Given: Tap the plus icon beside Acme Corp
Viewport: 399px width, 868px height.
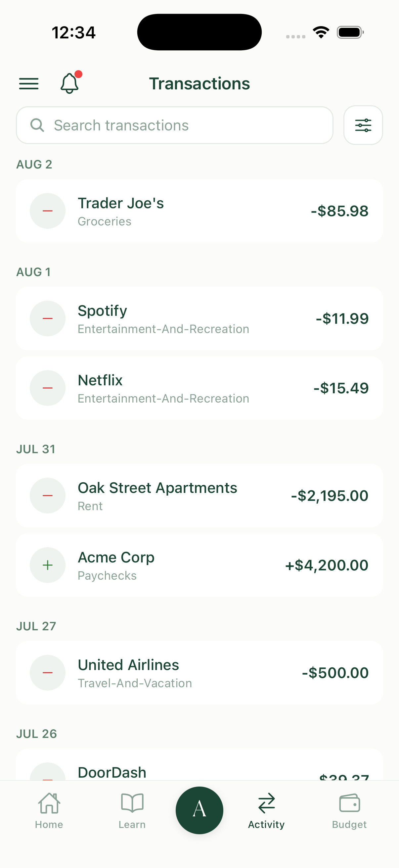Looking at the screenshot, I should point(47,565).
